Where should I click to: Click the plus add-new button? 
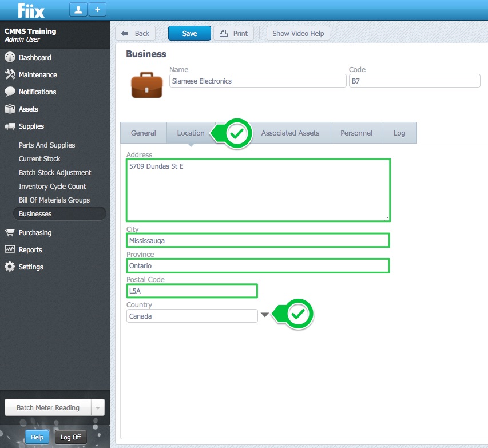click(97, 10)
